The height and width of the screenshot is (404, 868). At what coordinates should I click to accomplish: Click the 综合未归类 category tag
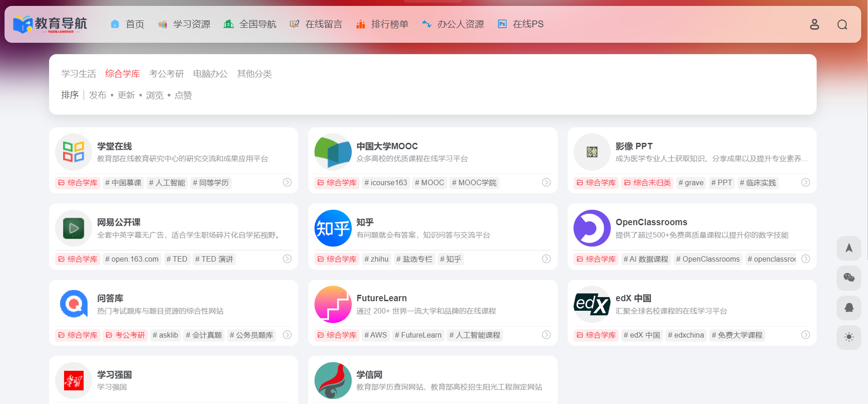pos(648,183)
